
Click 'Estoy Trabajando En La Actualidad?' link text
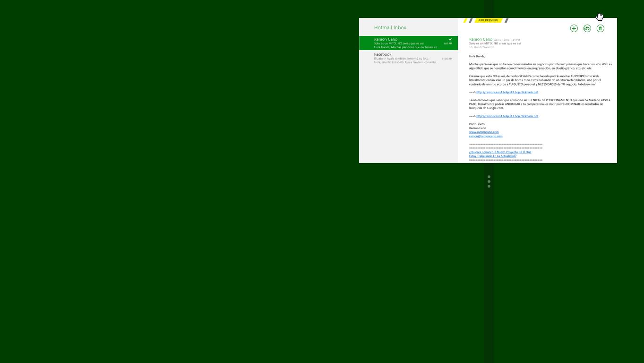[492, 156]
